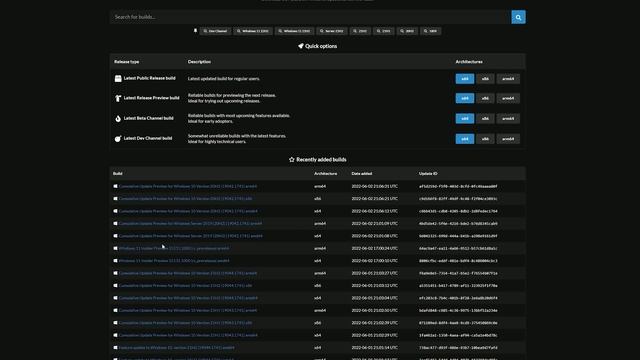Viewport: 640px width, 360px height.
Task: Click Windows logo on Windows Server amd64 row
Action: coord(116,236)
